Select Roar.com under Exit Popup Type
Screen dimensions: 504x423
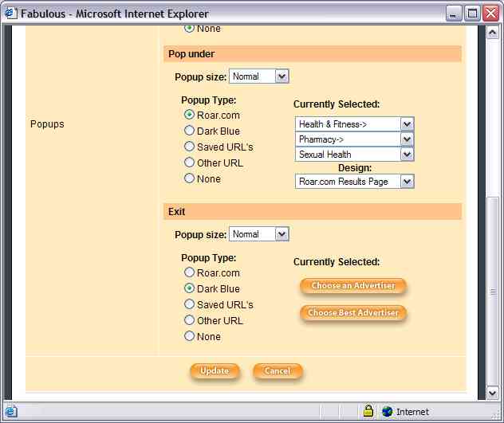(x=189, y=272)
